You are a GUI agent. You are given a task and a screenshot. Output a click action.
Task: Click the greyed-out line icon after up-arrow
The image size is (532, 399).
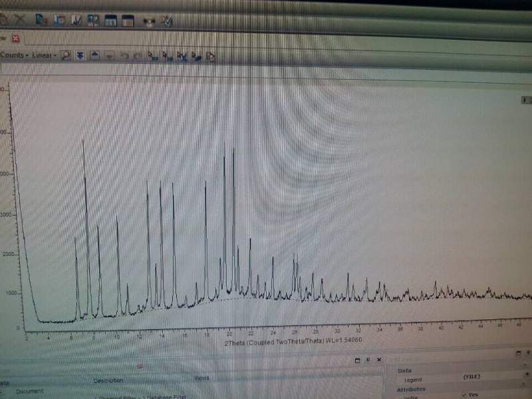pyautogui.click(x=109, y=56)
